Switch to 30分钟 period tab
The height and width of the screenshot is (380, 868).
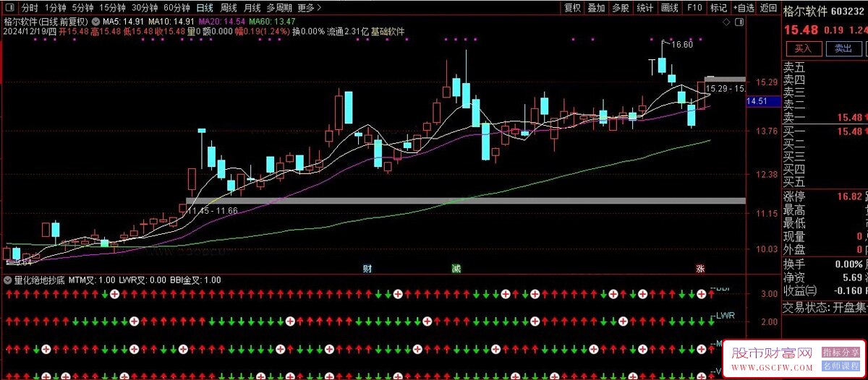(144, 8)
